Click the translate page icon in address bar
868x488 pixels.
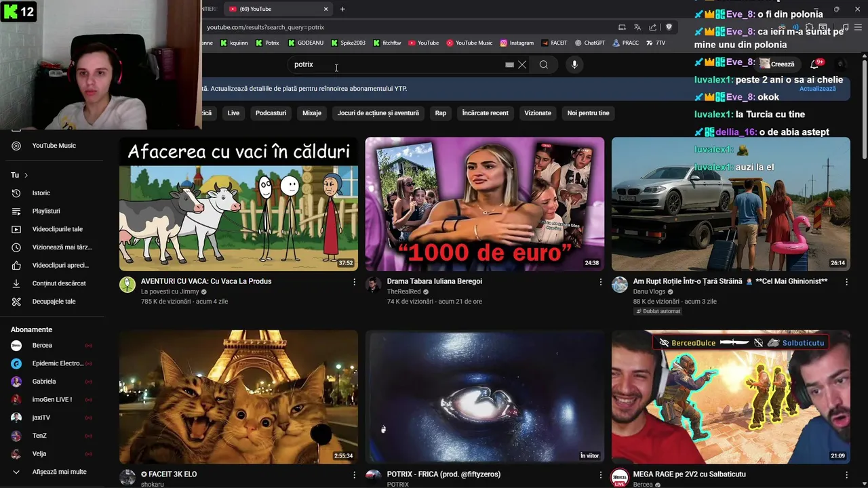point(637,27)
